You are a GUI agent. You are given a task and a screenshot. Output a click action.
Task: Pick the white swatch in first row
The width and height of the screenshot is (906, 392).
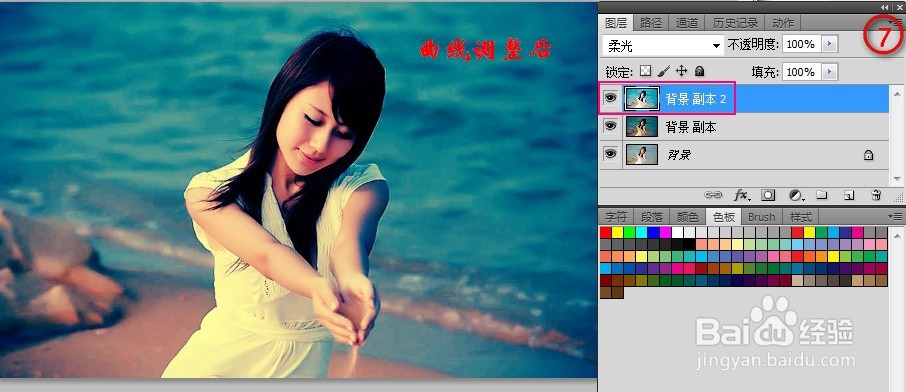(677, 232)
